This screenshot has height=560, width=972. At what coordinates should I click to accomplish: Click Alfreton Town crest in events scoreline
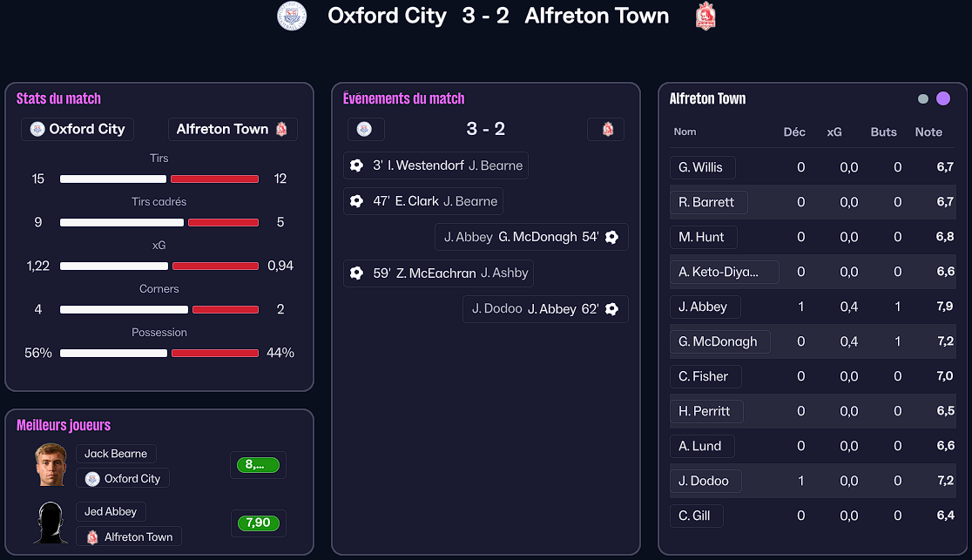point(607,129)
